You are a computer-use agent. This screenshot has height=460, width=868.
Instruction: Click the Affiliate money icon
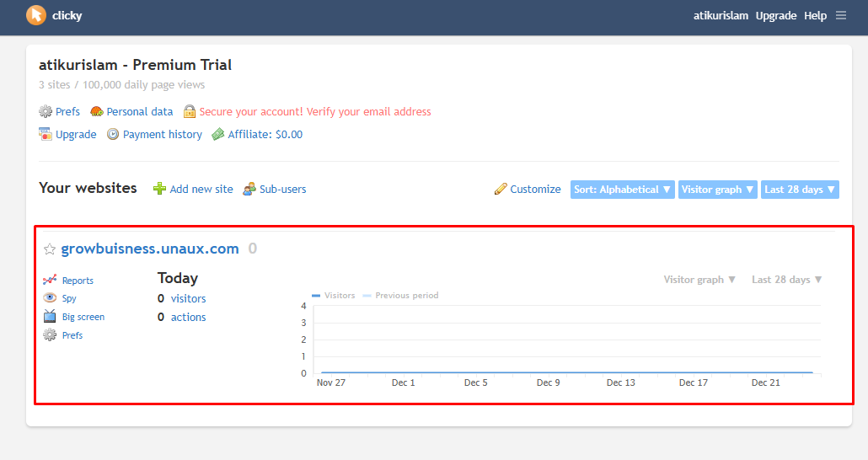tap(218, 134)
